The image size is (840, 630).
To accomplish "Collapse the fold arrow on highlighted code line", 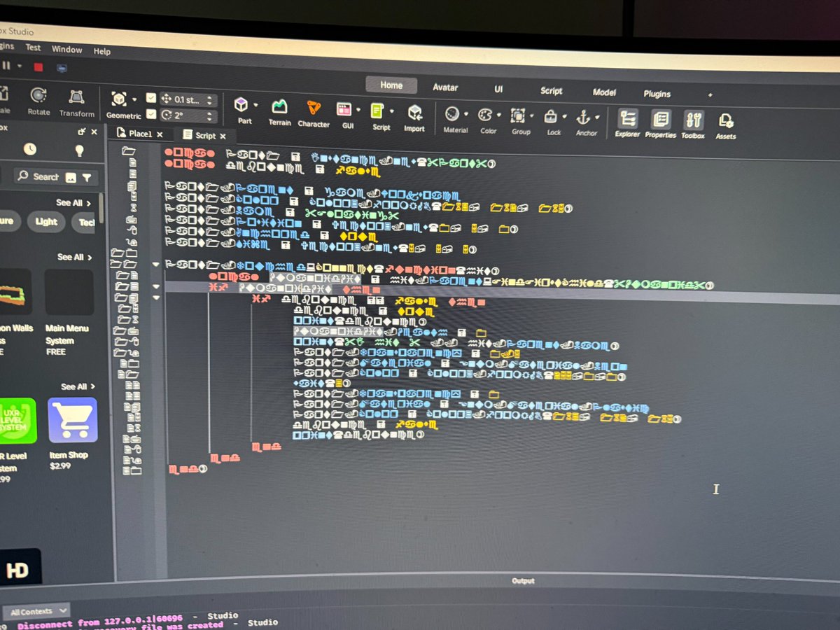I will pyautogui.click(x=155, y=286).
